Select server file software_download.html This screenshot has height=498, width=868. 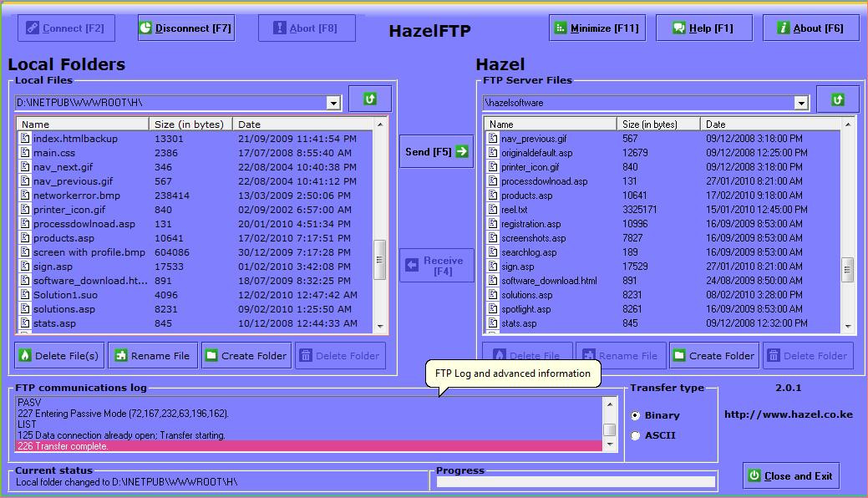point(549,281)
